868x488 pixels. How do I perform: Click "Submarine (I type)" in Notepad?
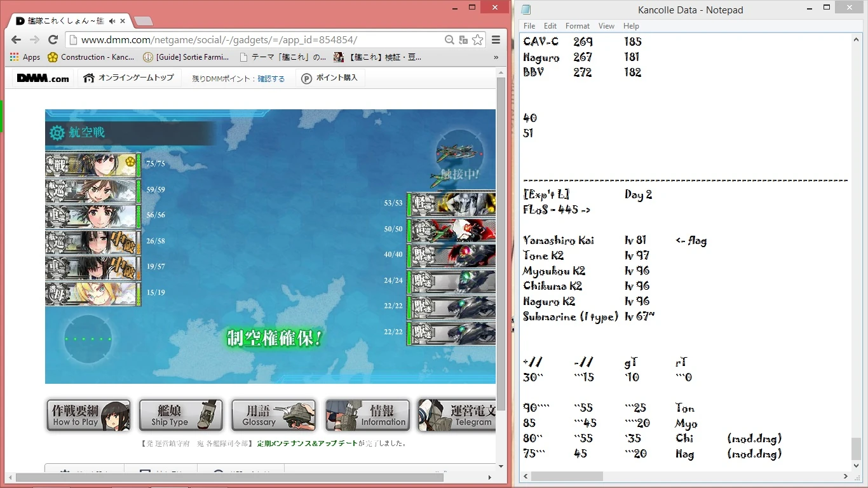click(571, 316)
